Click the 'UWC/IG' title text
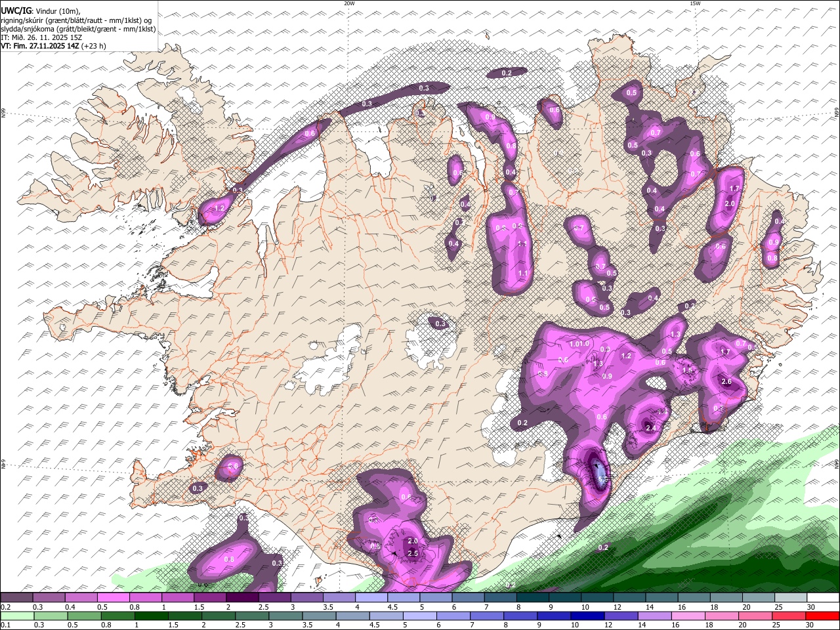 point(15,11)
